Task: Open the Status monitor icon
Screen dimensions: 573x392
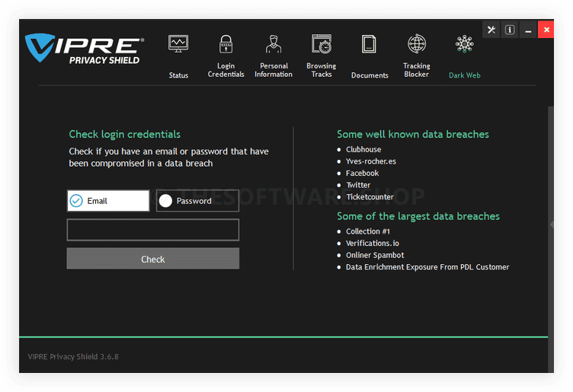Action: [x=178, y=44]
